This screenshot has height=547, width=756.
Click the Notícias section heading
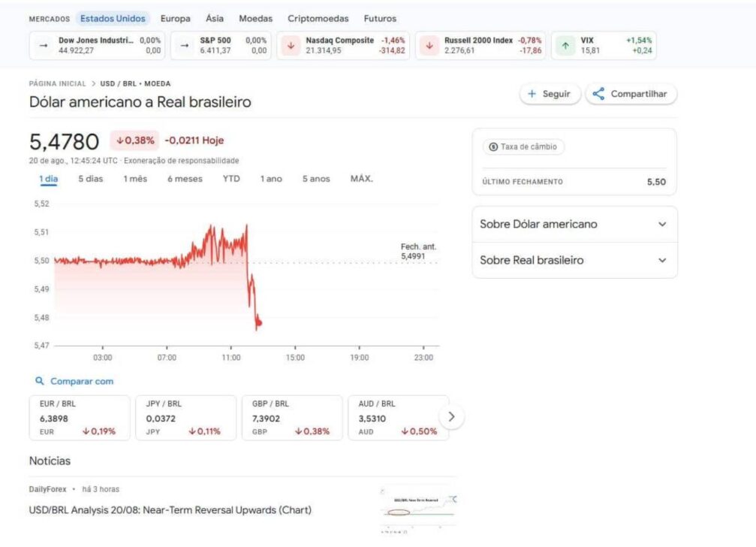(x=50, y=461)
